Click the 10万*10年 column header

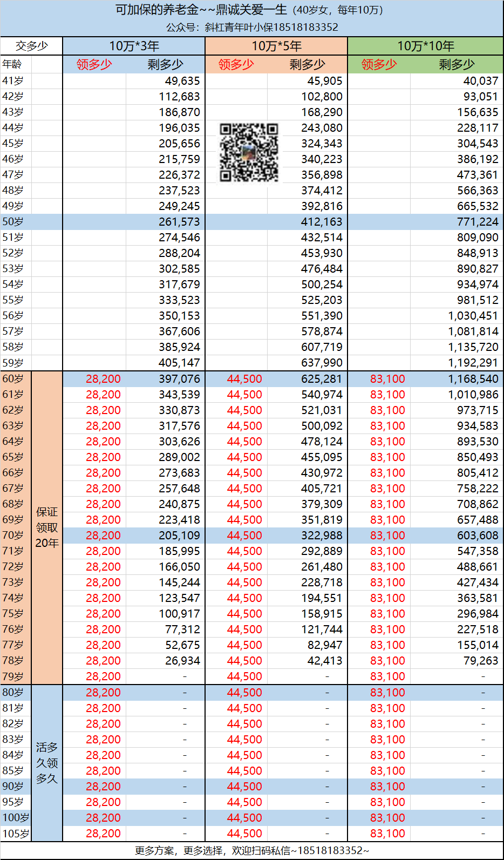point(425,46)
